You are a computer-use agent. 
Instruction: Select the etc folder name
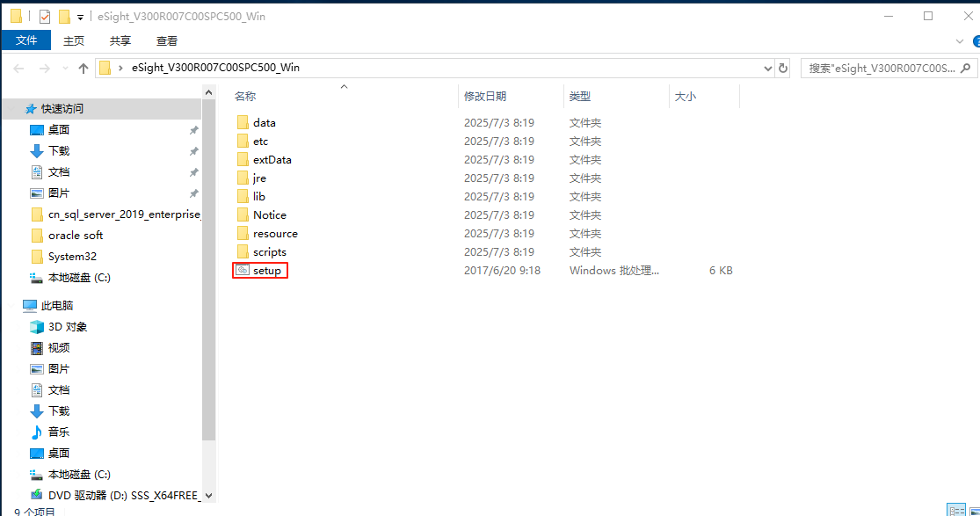click(261, 142)
